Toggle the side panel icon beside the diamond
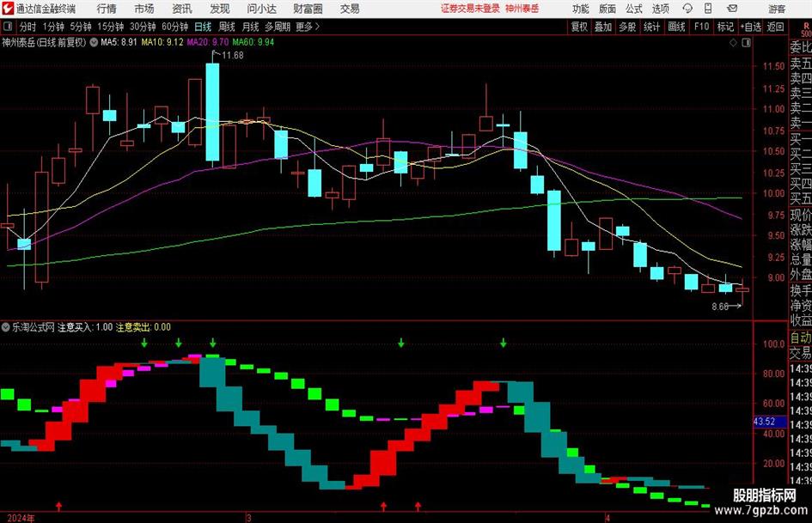Screen dimensions: 812x523 [x=746, y=43]
